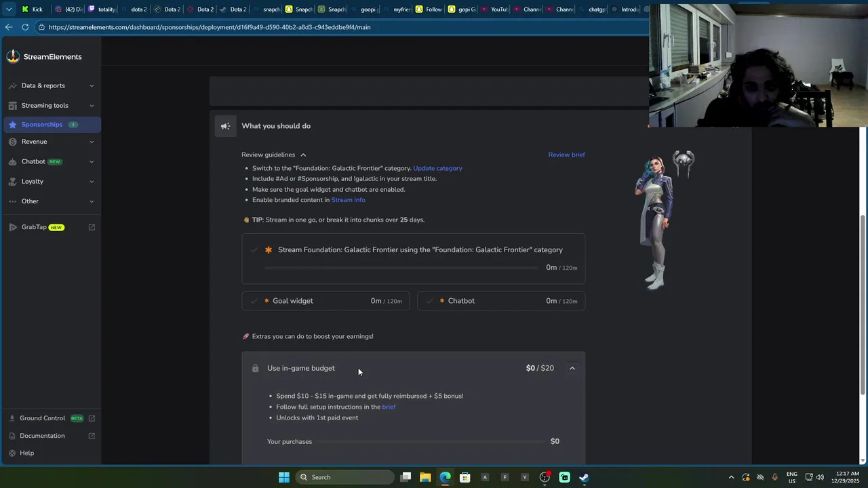This screenshot has height=488, width=868.
Task: Open Task View on taskbar
Action: click(x=406, y=477)
